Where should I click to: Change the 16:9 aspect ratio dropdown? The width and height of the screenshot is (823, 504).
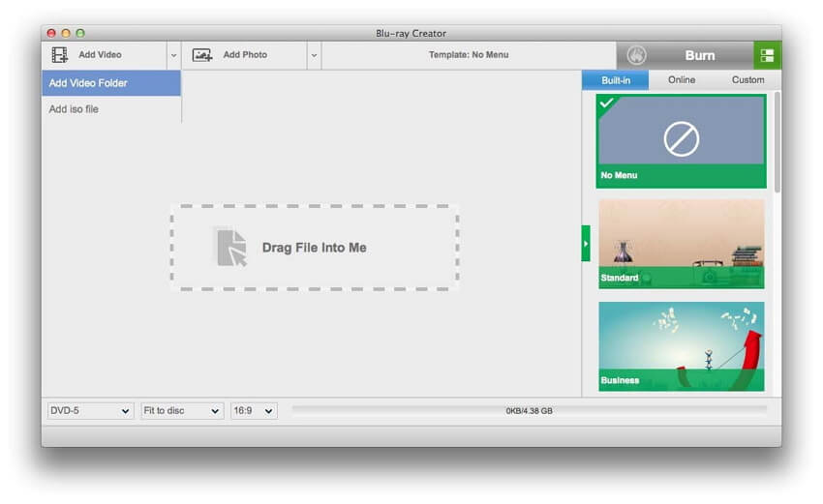(x=254, y=411)
